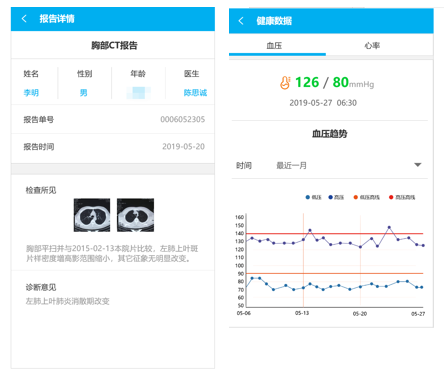Click the 检查所见 section heading

point(41,190)
